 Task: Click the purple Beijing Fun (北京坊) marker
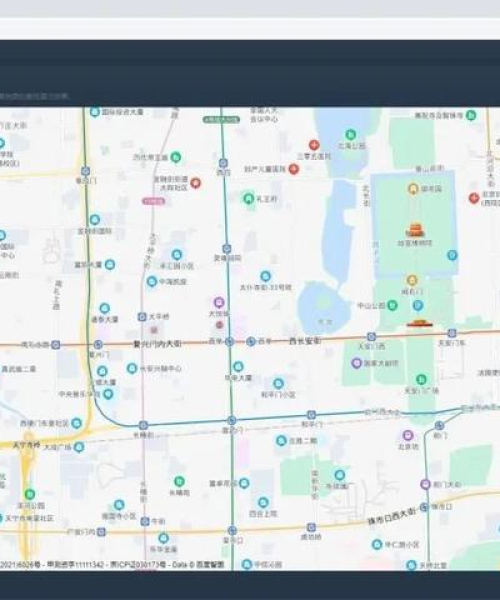pyautogui.click(x=408, y=435)
